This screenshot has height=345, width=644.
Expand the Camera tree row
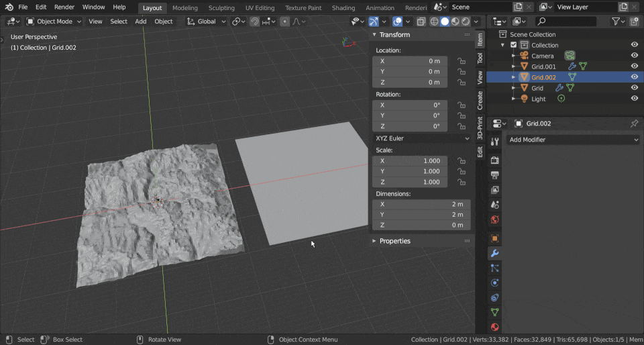point(513,56)
